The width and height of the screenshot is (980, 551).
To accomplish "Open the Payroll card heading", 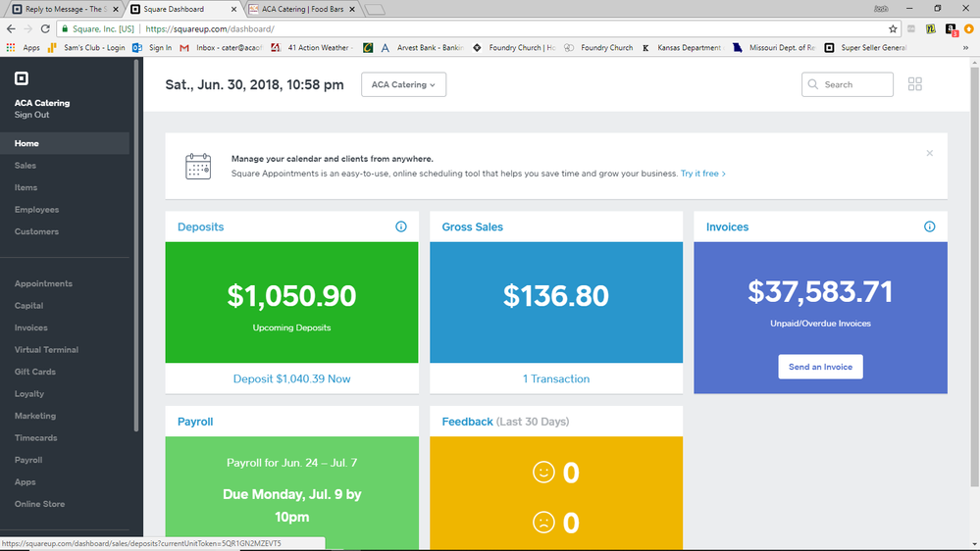I will 195,422.
